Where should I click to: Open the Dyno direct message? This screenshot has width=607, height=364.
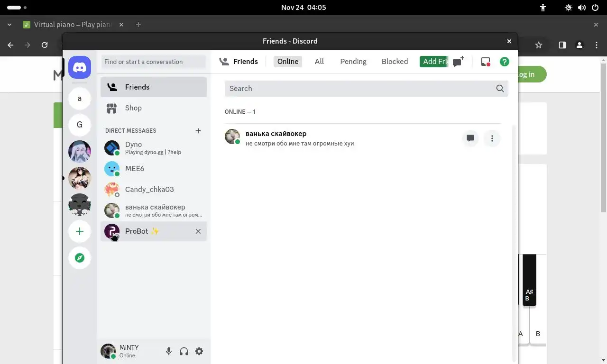[154, 148]
